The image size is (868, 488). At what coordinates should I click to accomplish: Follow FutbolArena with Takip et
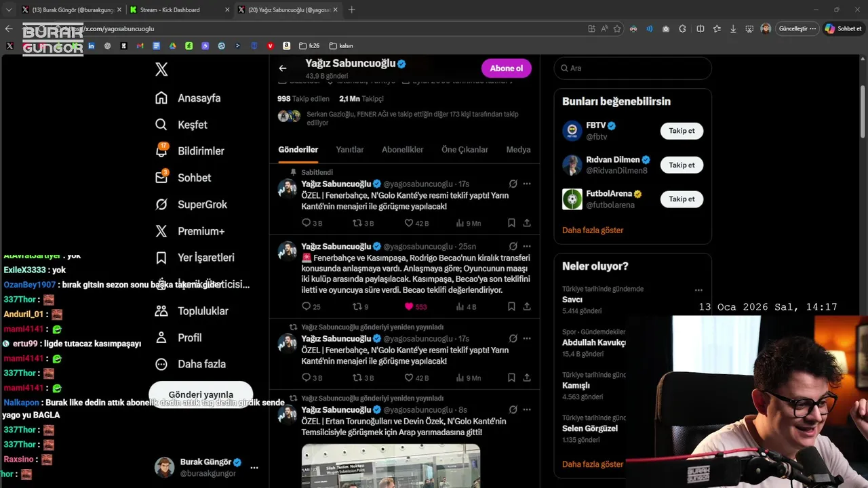(x=682, y=199)
